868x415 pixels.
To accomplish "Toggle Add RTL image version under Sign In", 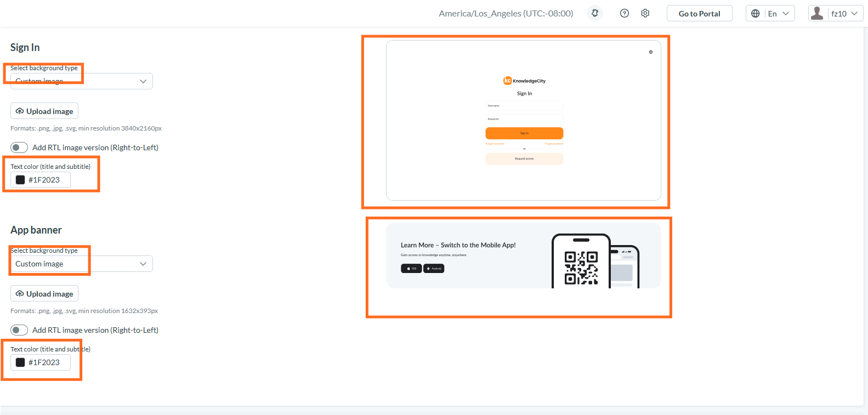I will coord(19,147).
